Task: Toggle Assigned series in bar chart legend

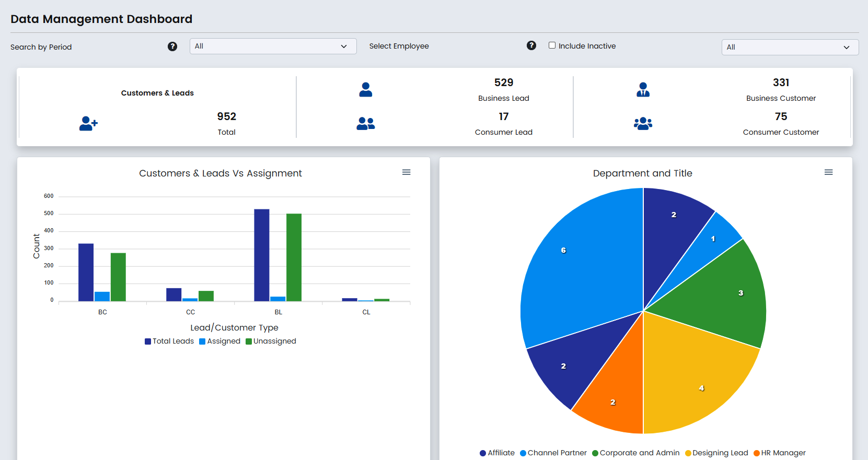Action: pos(220,341)
